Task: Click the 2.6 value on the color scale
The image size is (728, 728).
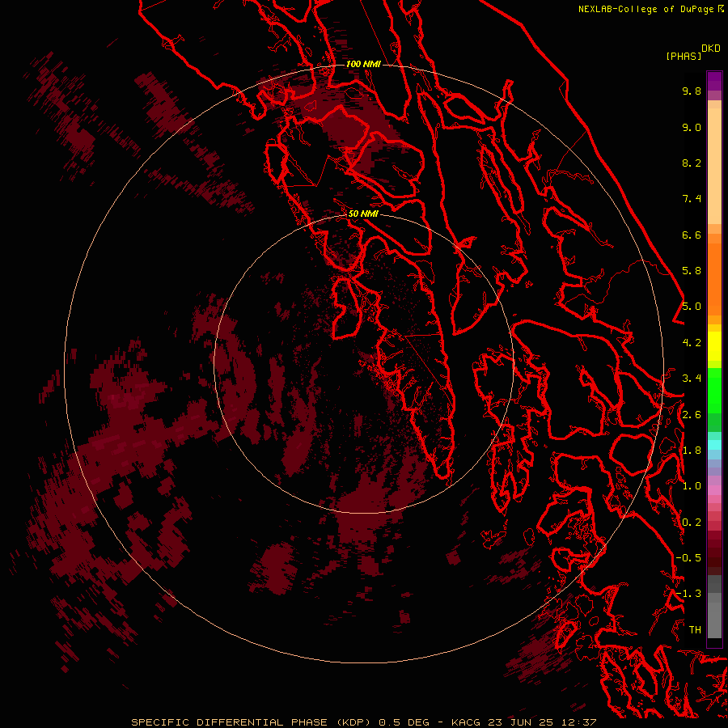Action: click(692, 415)
